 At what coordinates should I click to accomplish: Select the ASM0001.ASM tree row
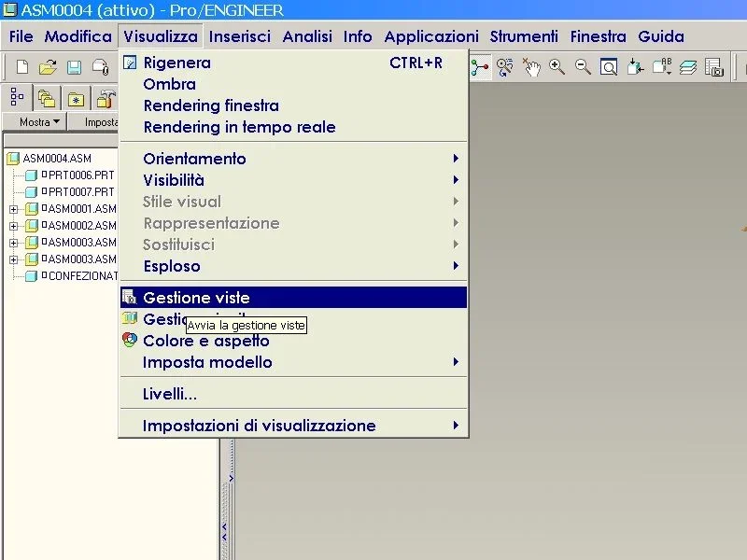pyautogui.click(x=82, y=208)
